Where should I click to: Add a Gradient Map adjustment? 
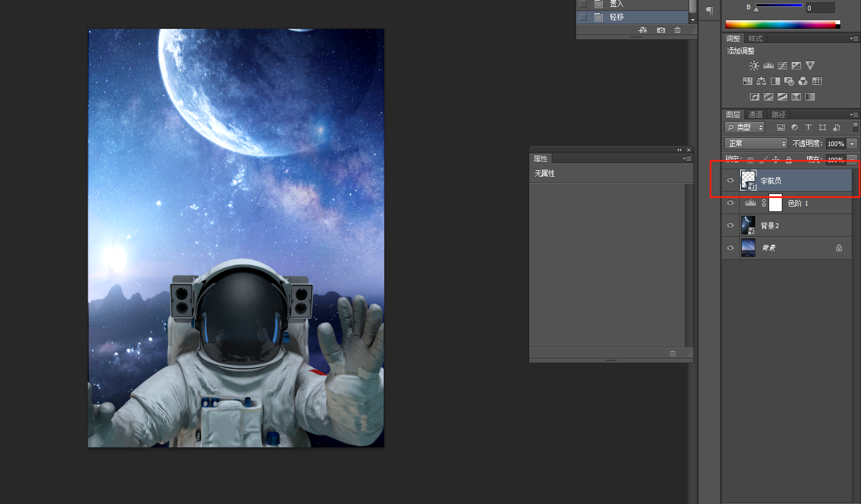coord(810,97)
